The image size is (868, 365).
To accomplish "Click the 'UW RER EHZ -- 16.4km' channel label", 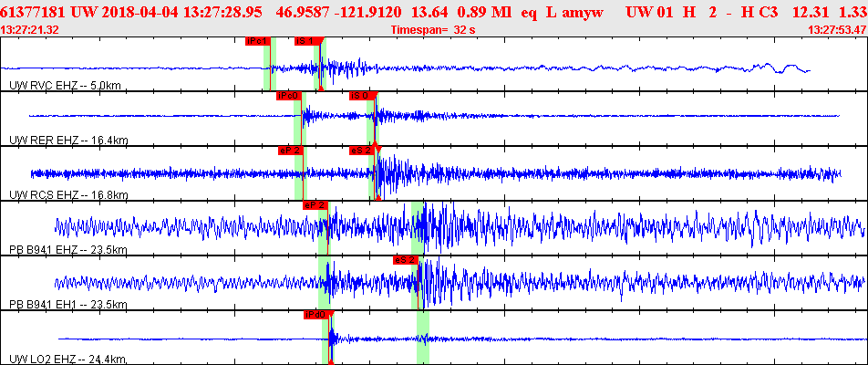I will [68, 141].
